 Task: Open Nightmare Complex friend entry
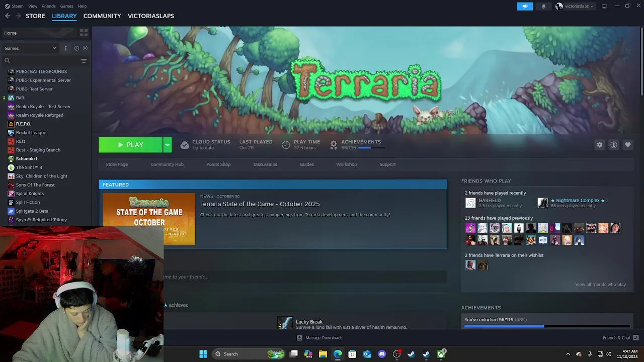point(574,203)
